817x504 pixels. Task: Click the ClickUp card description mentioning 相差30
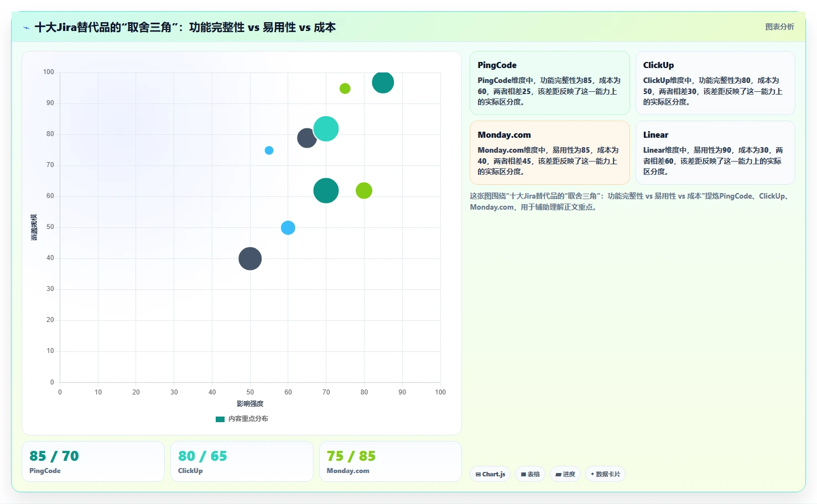click(x=713, y=91)
